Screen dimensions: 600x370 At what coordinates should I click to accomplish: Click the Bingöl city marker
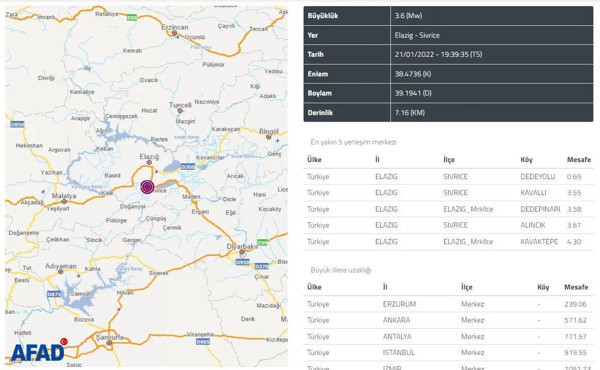click(x=269, y=137)
